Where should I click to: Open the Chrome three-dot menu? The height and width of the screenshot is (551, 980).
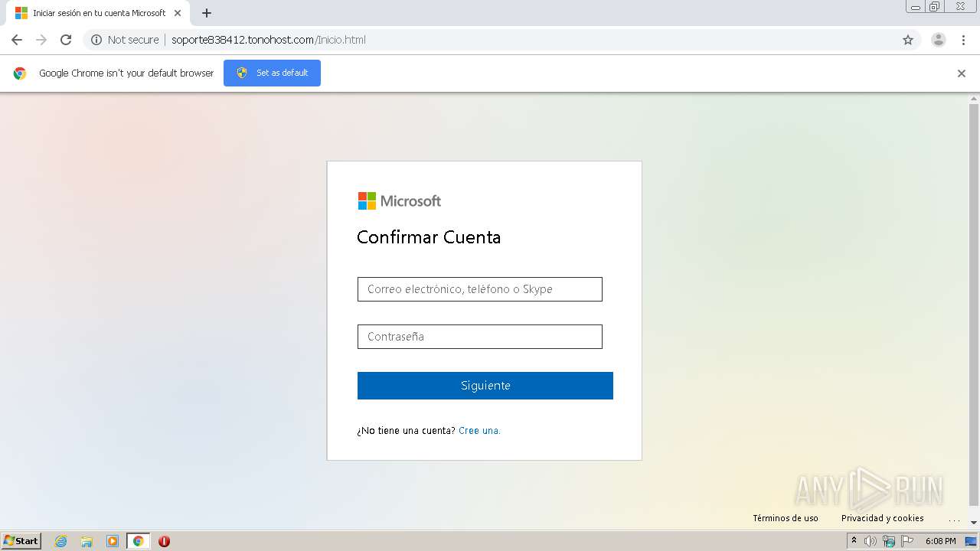click(963, 40)
